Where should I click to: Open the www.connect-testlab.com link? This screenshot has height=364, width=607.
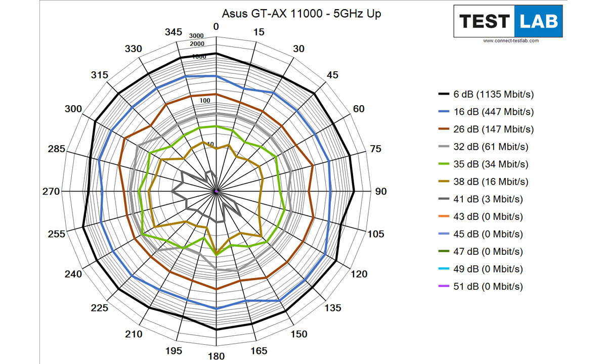click(x=510, y=41)
